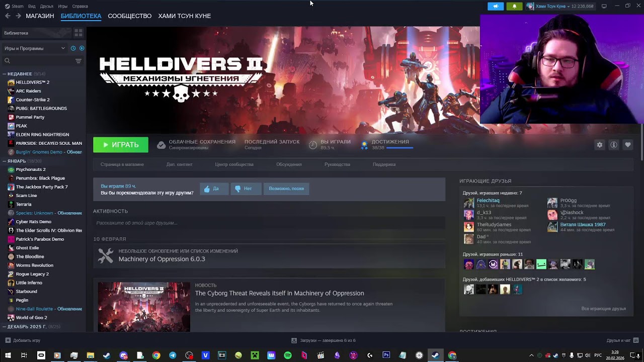Open Windows Task View button
The height and width of the screenshot is (362, 644).
pos(24,355)
